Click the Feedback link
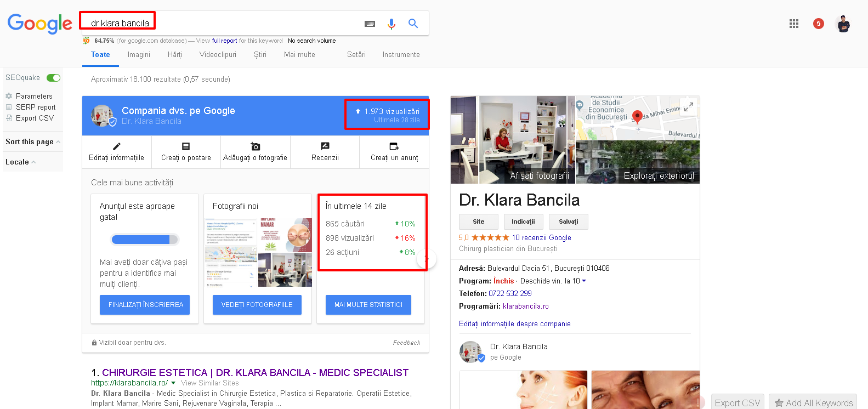This screenshot has height=409, width=868. [x=406, y=343]
